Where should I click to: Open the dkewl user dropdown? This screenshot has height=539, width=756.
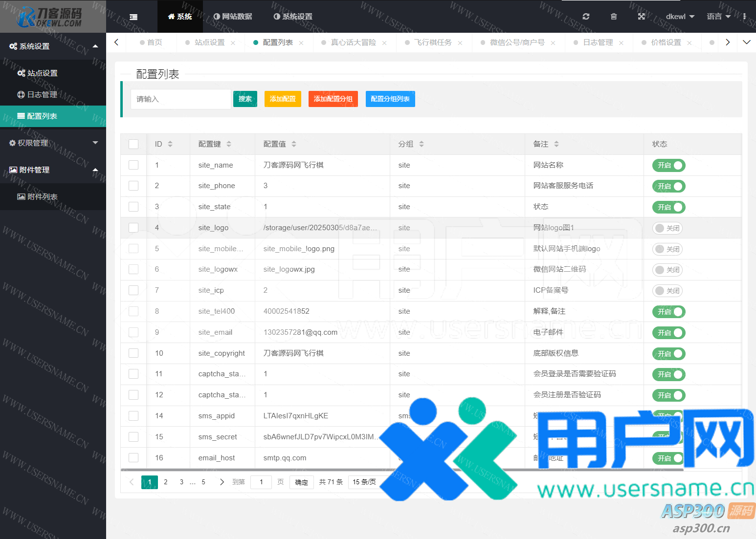(680, 17)
